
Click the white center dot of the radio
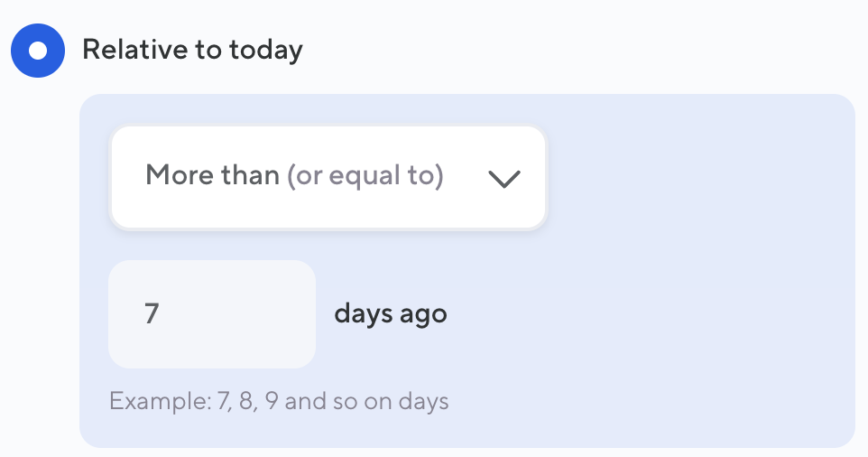(38, 51)
